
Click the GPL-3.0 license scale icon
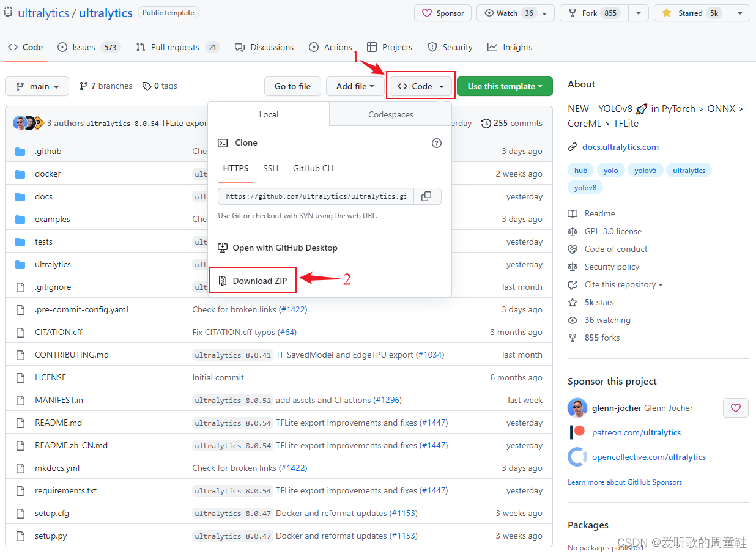click(573, 231)
